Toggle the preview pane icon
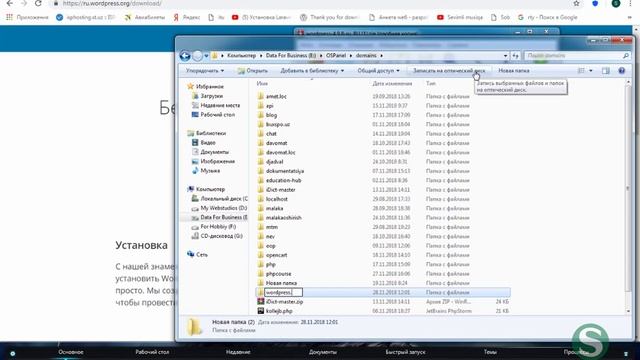The height and width of the screenshot is (360, 640). (x=606, y=71)
